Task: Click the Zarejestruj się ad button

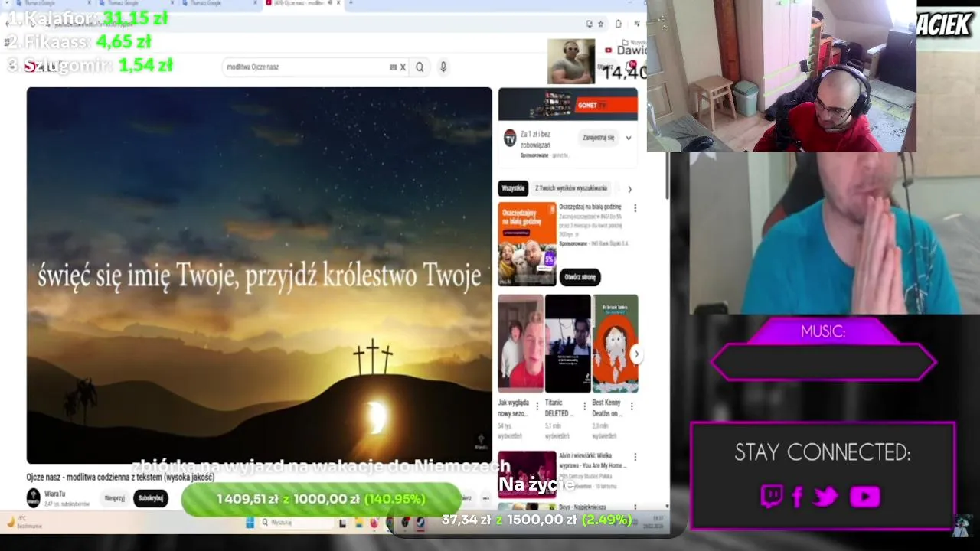Action: [598, 138]
